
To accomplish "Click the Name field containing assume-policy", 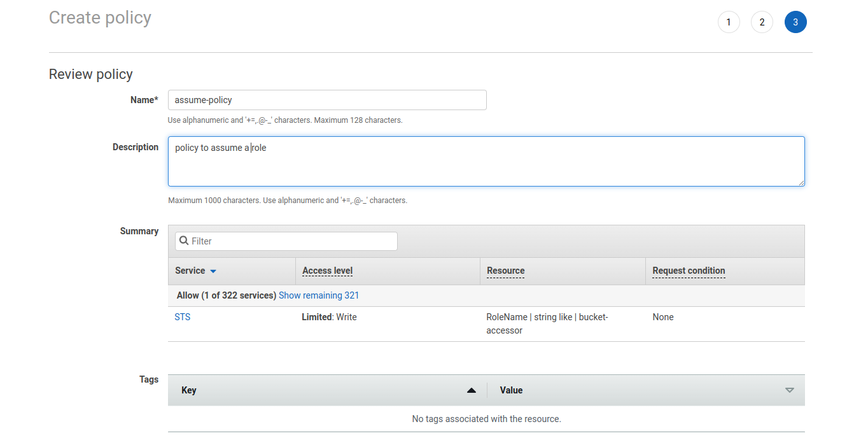I will click(327, 100).
